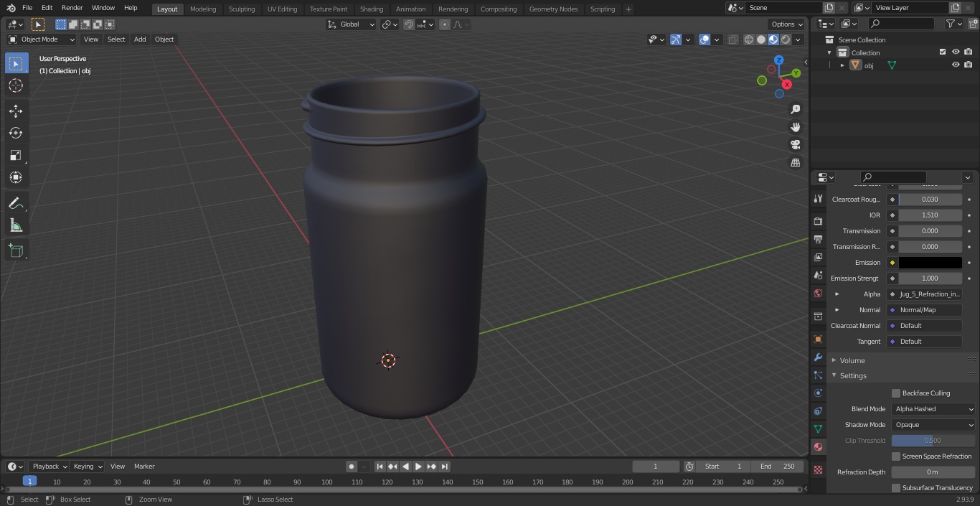Switch to the Shading workspace tab

[372, 9]
